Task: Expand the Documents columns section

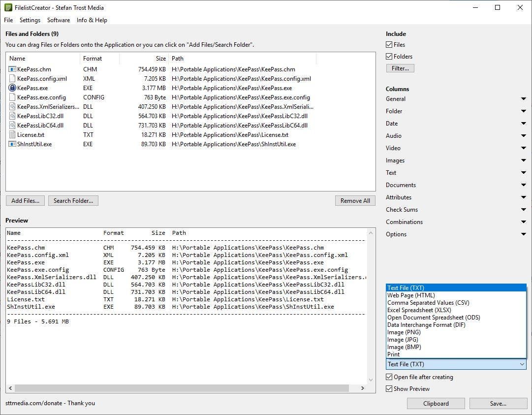Action: [524, 185]
